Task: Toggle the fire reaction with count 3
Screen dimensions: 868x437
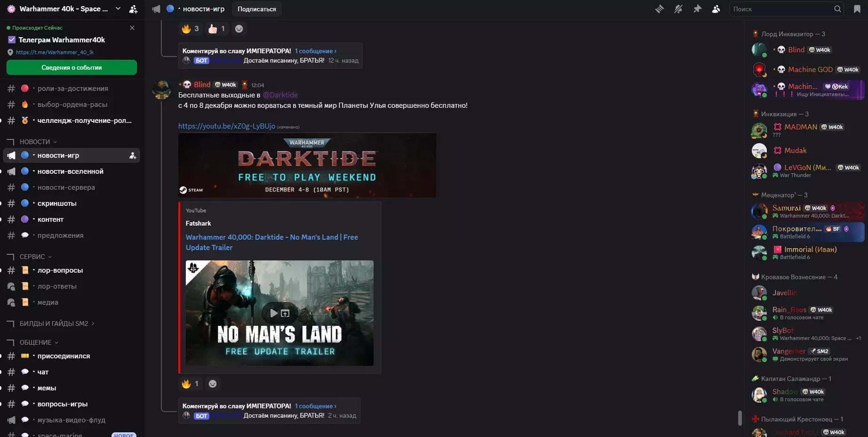Action: tap(190, 29)
